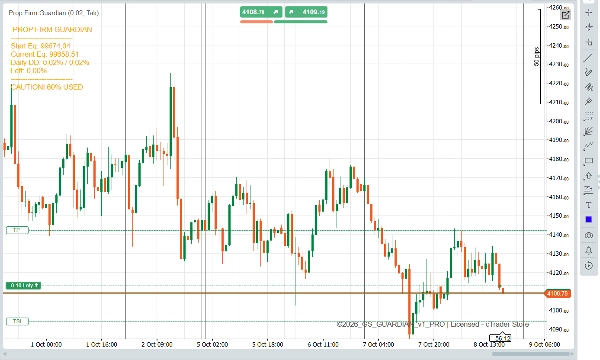The image size is (600, 360).
Task: Select the pin marker tool
Action: (x=589, y=101)
